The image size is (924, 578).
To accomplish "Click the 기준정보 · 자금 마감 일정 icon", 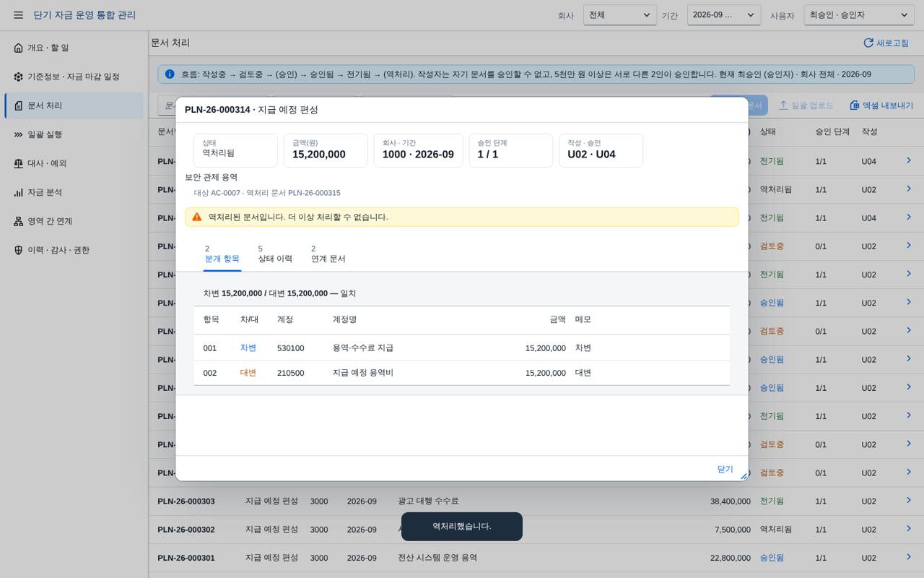I will click(x=19, y=77).
